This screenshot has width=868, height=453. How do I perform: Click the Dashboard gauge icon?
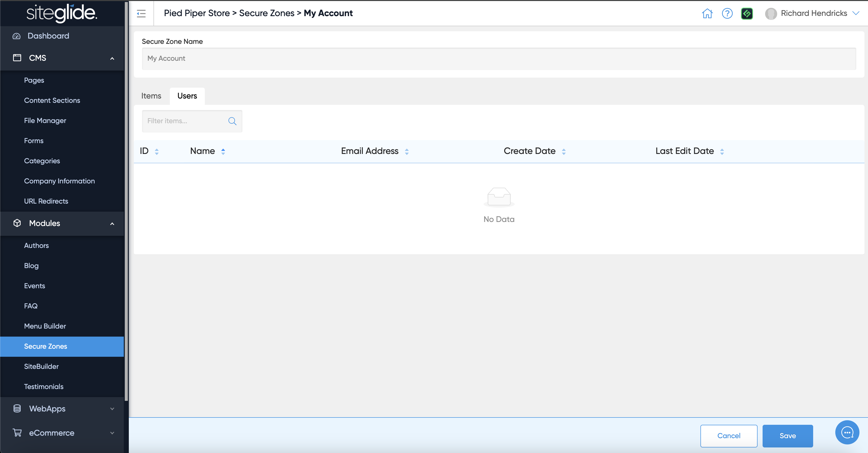pyautogui.click(x=17, y=36)
